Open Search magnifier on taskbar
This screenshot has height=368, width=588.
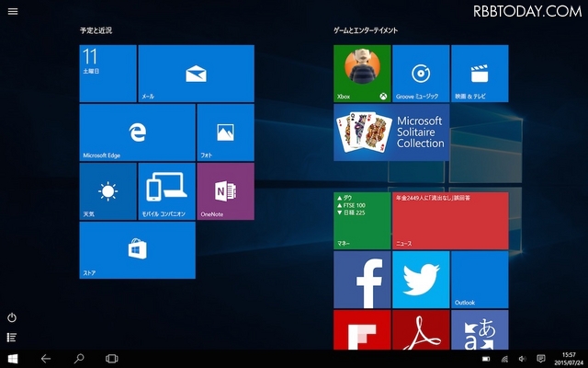click(79, 359)
